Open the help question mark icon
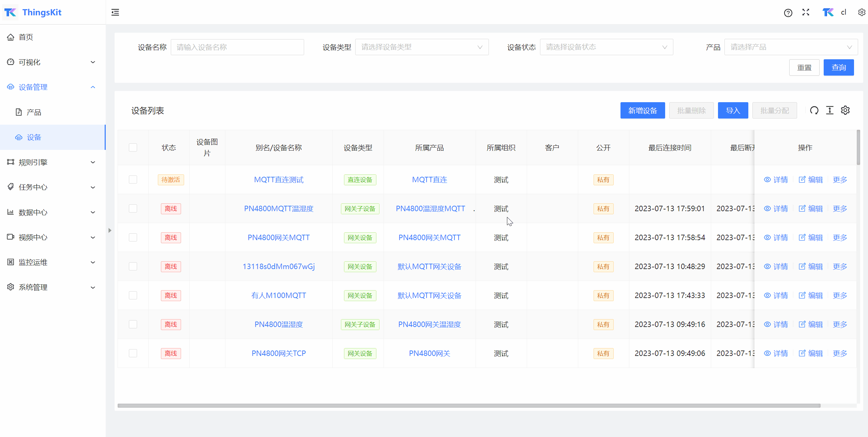The height and width of the screenshot is (437, 868). click(788, 13)
